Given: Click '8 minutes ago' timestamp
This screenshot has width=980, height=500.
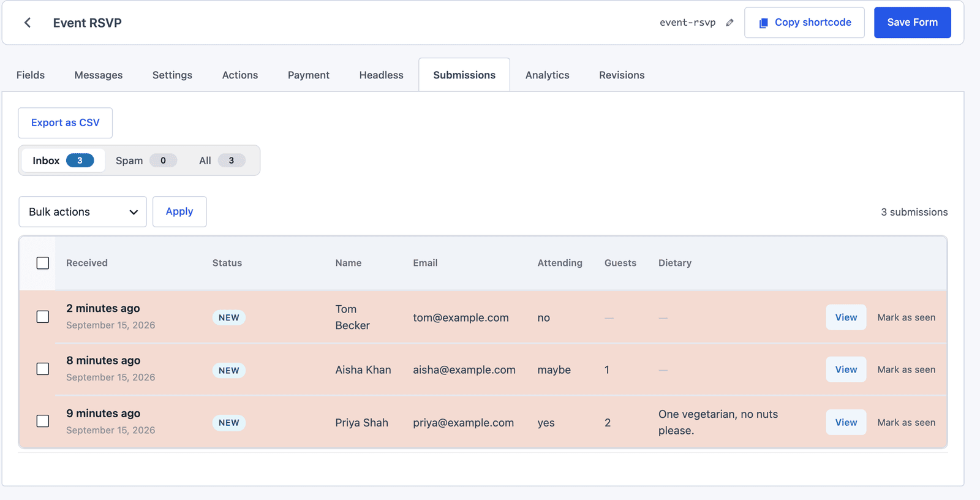Looking at the screenshot, I should click(x=103, y=360).
